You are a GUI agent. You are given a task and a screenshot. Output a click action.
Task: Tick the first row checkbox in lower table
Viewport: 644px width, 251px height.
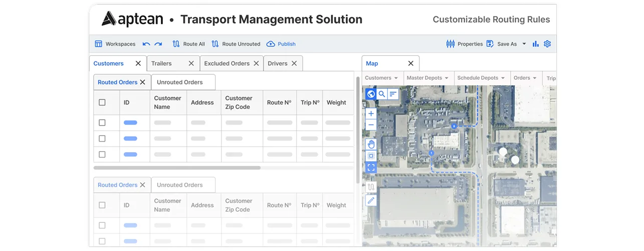102,225
